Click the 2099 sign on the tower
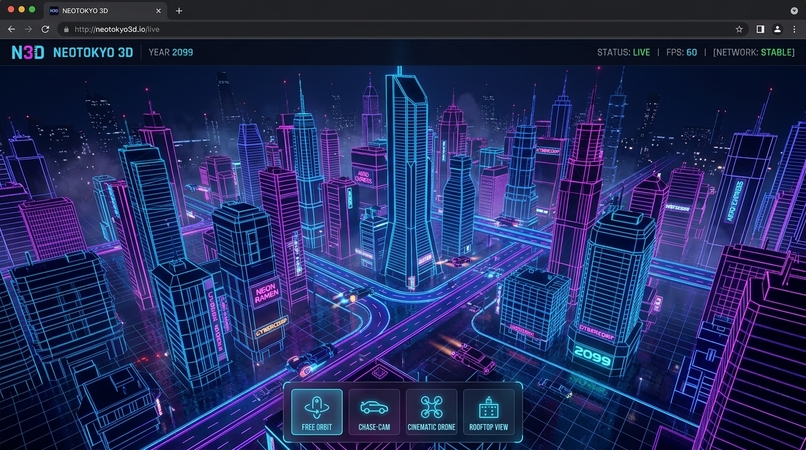 click(593, 355)
